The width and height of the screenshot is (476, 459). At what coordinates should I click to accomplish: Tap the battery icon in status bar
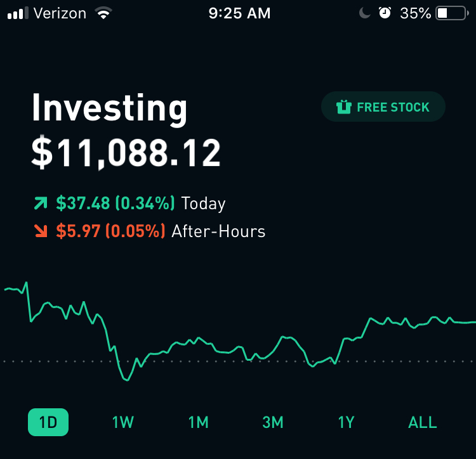[x=451, y=13]
